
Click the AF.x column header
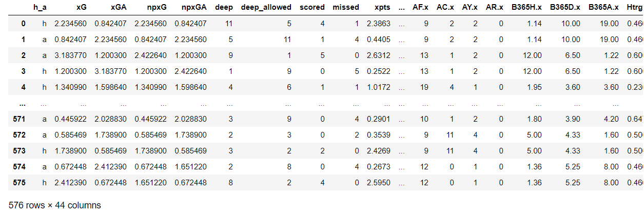421,8
